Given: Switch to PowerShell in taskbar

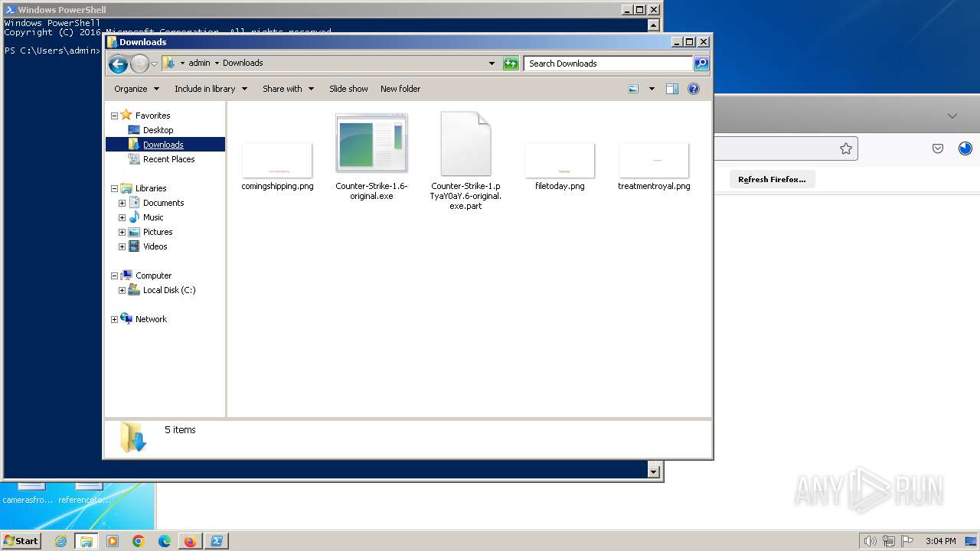Looking at the screenshot, I should point(217,541).
